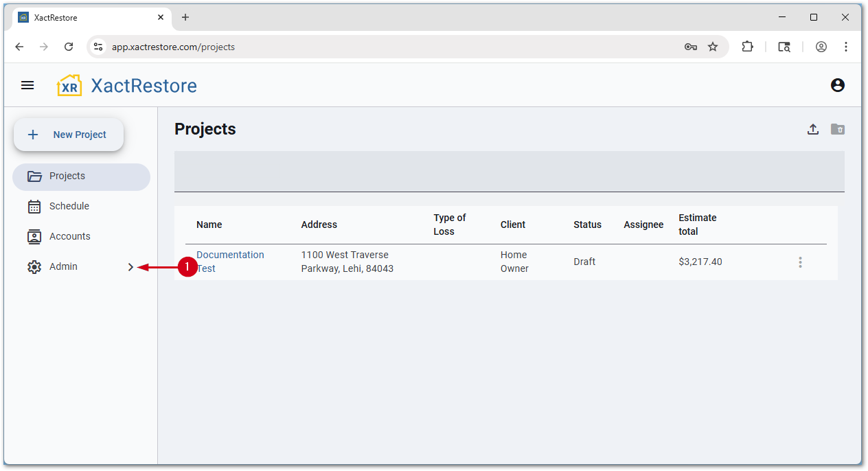This screenshot has width=868, height=471.
Task: Select Projects in the sidebar
Action: (67, 176)
